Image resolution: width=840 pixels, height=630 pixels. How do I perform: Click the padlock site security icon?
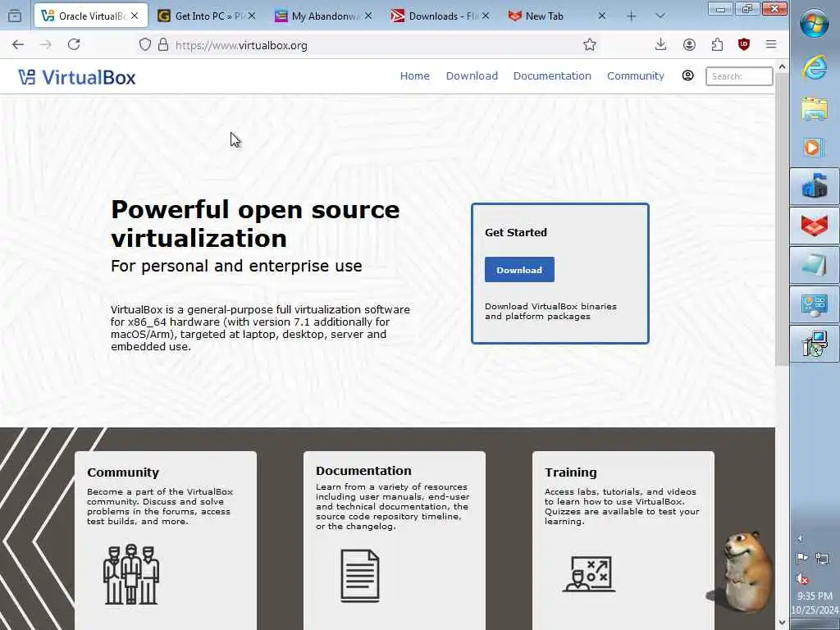tap(163, 45)
